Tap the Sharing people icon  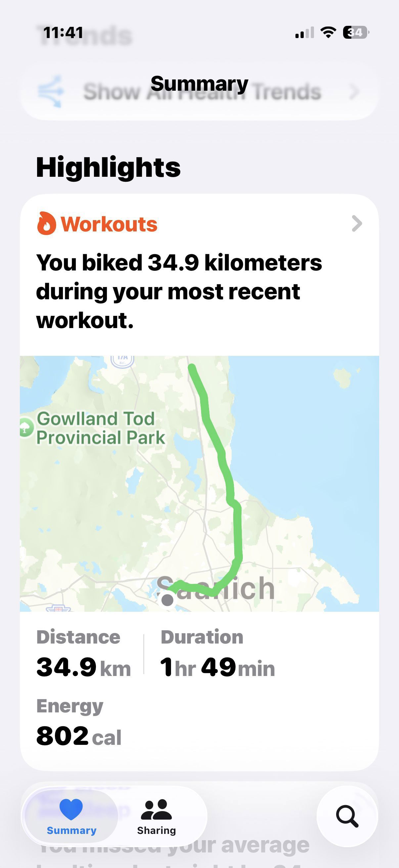(156, 809)
